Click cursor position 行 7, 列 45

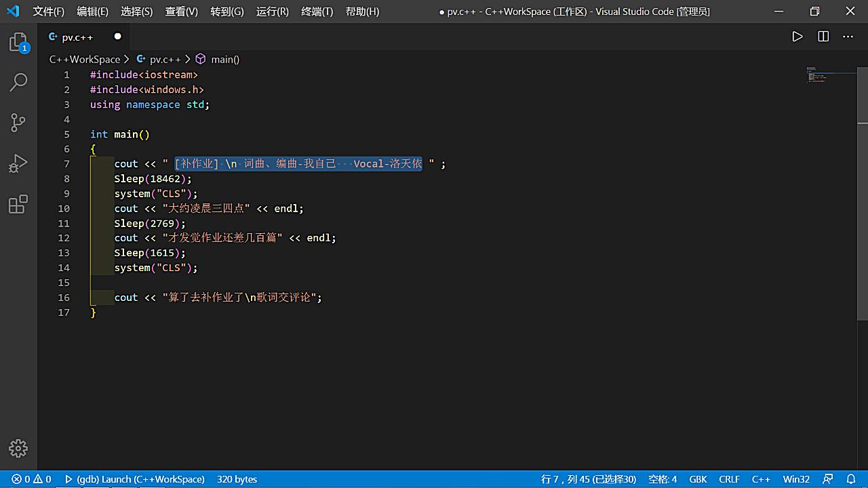coord(589,479)
